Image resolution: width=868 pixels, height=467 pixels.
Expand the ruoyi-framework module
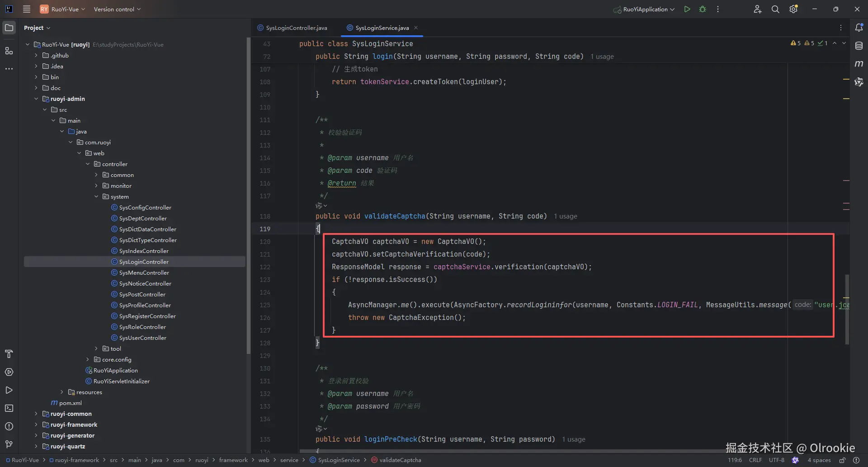coord(36,424)
